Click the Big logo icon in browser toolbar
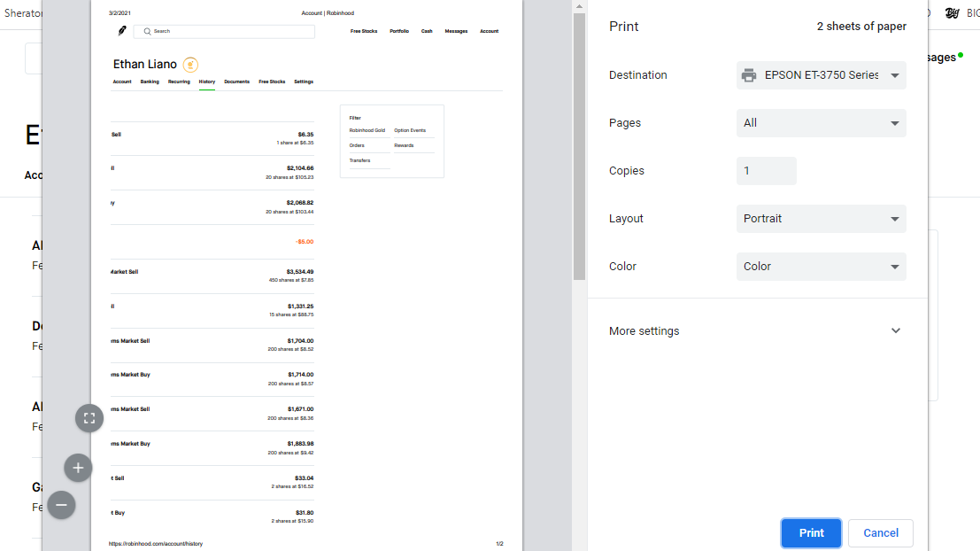 coord(952,13)
